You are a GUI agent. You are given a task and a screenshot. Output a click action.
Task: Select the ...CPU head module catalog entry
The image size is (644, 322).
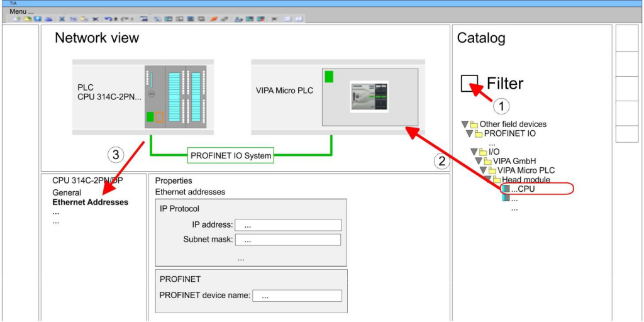[536, 189]
